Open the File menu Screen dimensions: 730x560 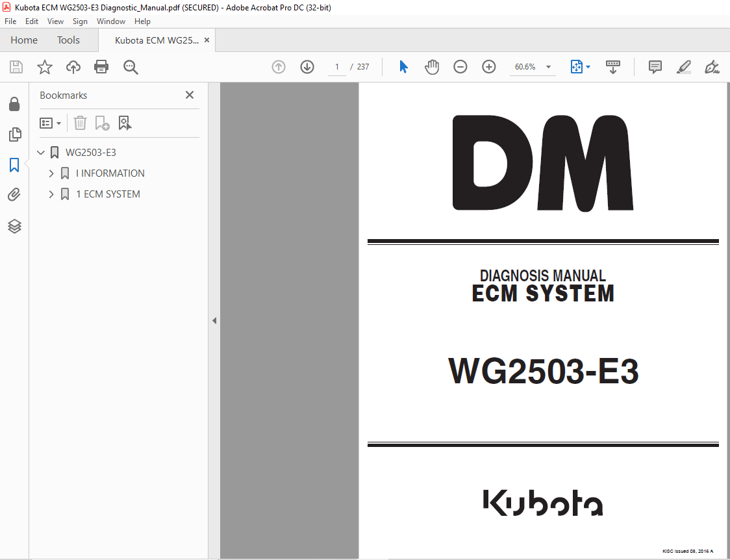coord(10,21)
